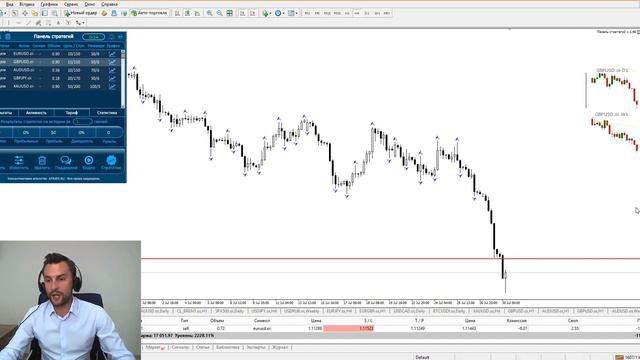This screenshot has width=640, height=360.
Task: Open the Вставка menu
Action: (27, 4)
